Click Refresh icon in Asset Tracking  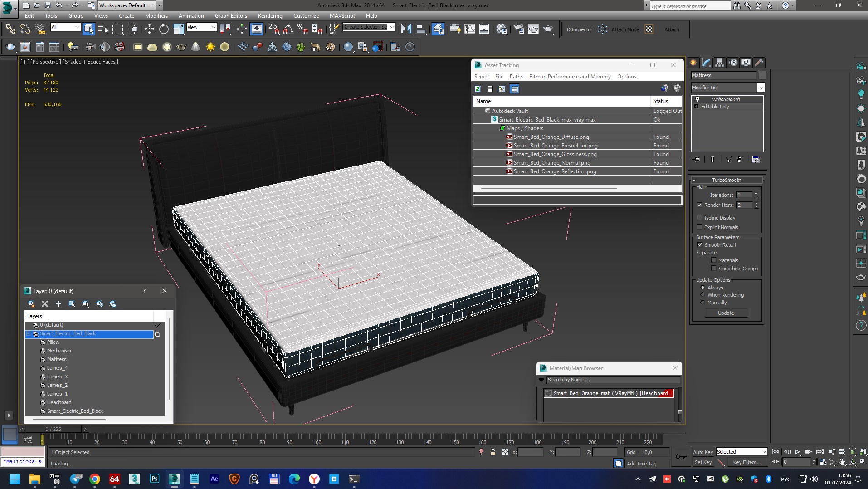(x=478, y=89)
